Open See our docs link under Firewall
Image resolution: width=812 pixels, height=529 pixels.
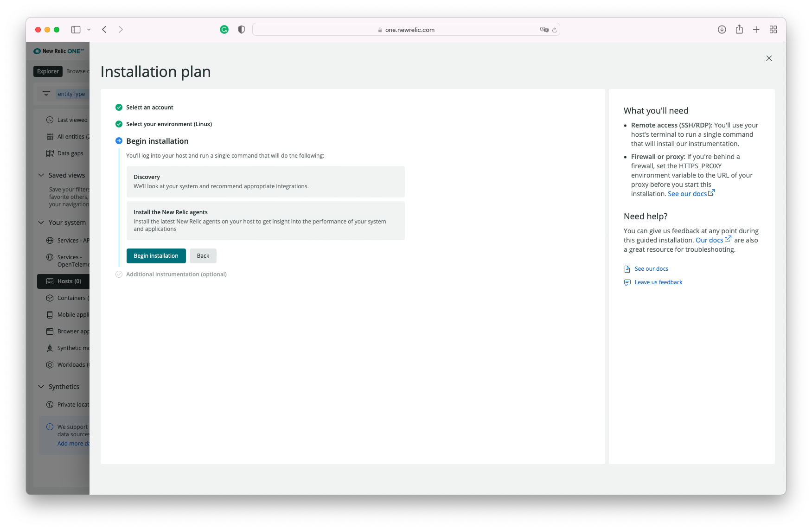(691, 194)
